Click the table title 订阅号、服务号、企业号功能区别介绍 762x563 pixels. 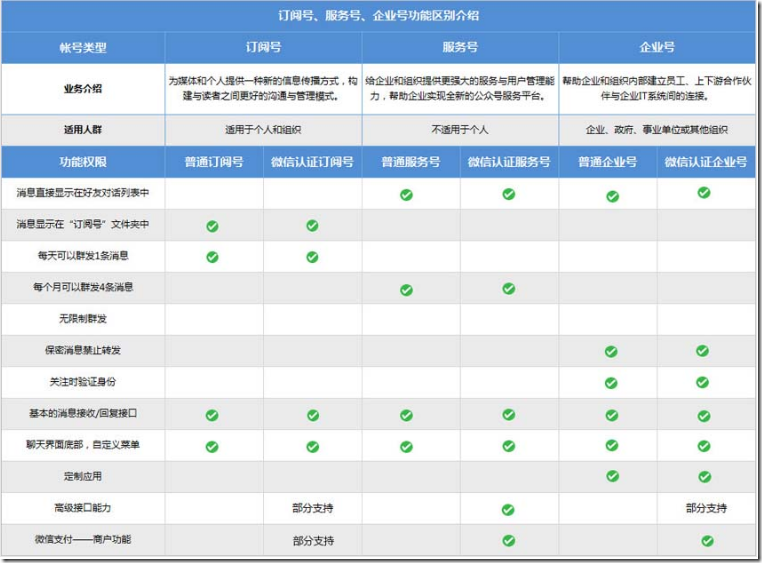(379, 16)
